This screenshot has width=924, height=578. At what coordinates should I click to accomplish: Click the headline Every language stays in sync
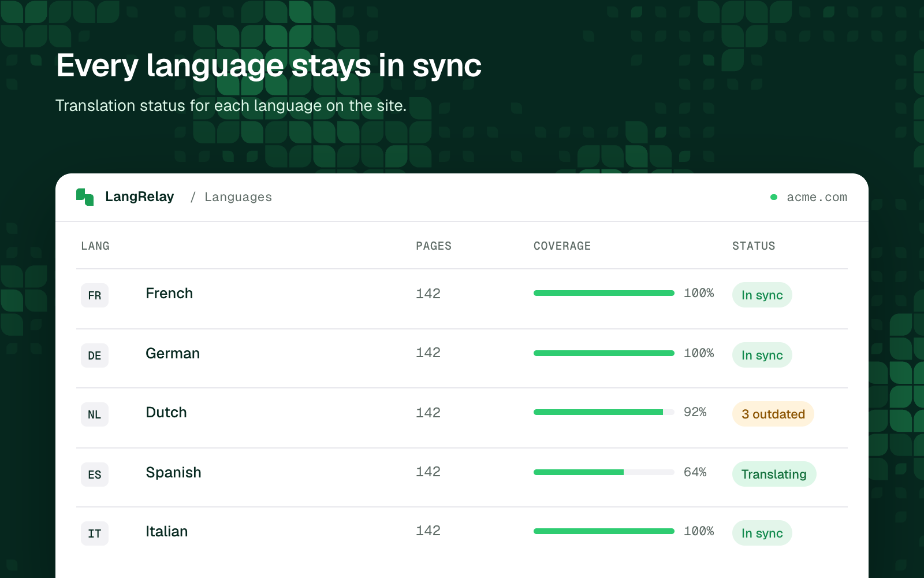click(269, 66)
